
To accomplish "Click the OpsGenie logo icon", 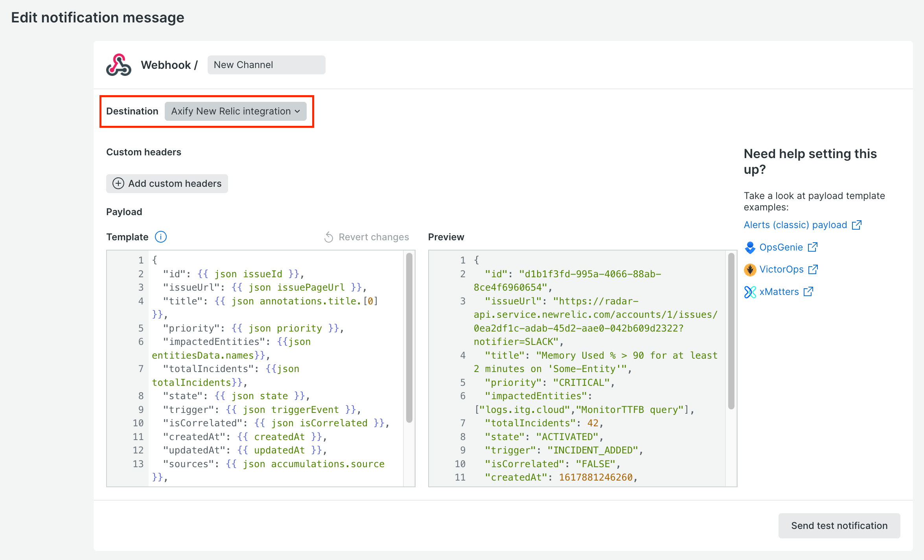I will (750, 247).
